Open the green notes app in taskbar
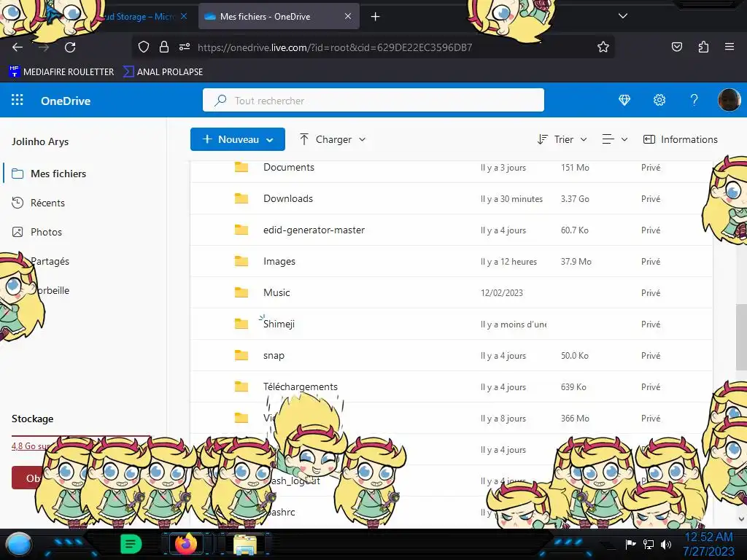This screenshot has height=560, width=747. (131, 544)
